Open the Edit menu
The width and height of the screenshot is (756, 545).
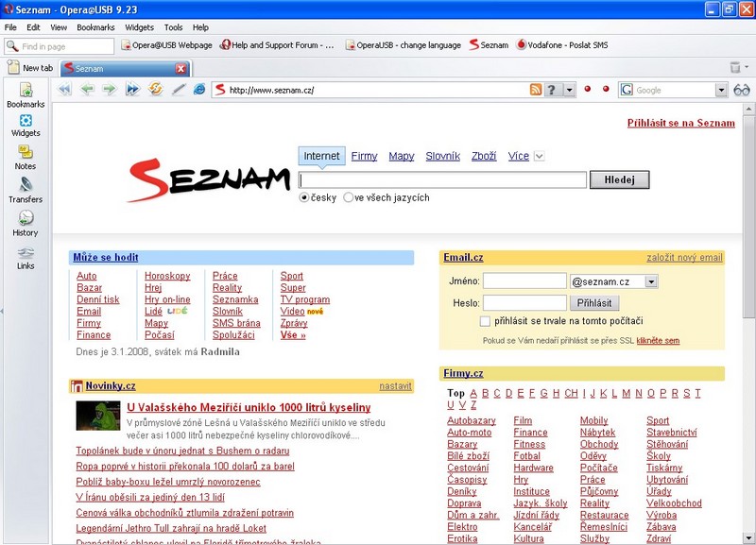click(33, 27)
